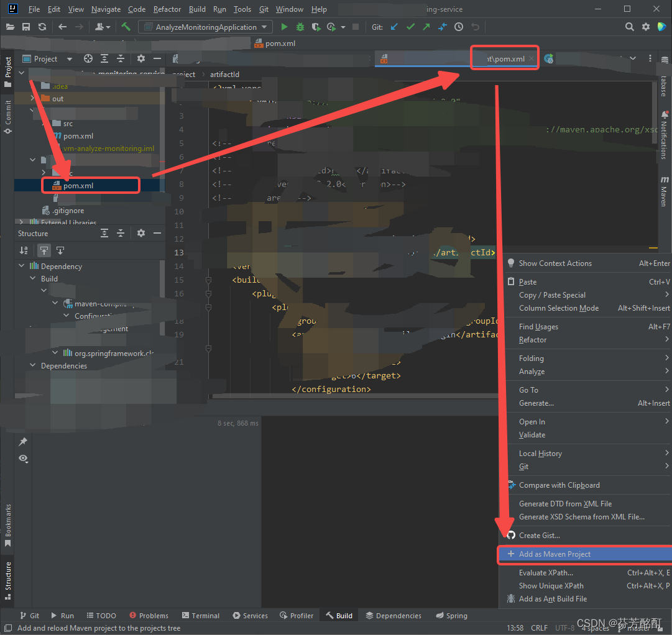Screen dimensions: 672x635
Task: Toggle tool window bars in status corner
Action: pyautogui.click(x=7, y=628)
